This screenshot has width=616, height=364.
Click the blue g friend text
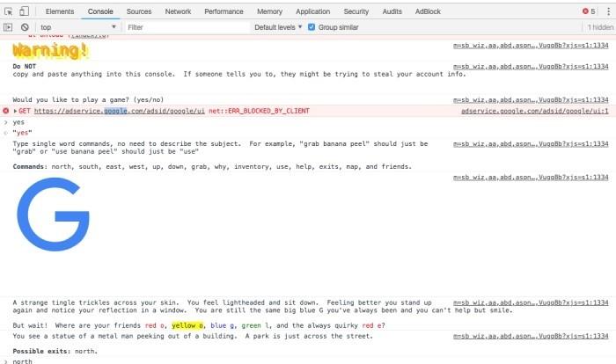(x=224, y=325)
